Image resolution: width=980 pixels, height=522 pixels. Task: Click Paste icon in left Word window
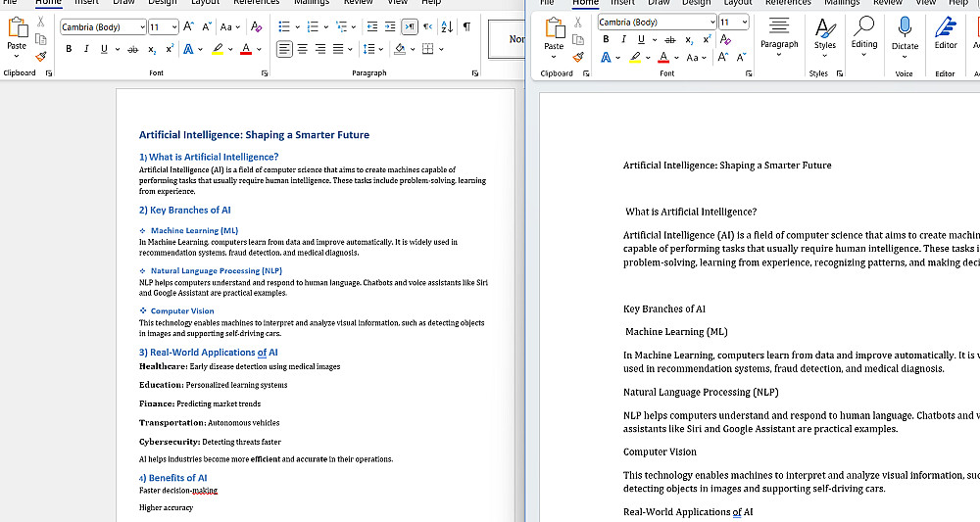(17, 27)
